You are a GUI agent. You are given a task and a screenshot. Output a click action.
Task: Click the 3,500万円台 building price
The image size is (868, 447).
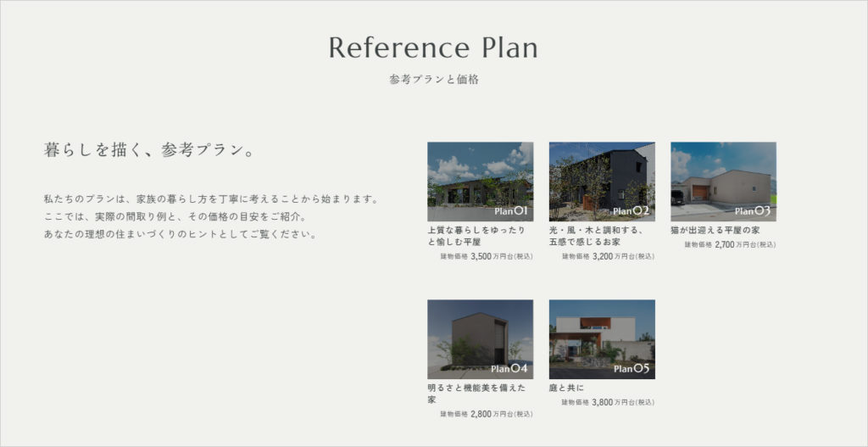click(487, 256)
